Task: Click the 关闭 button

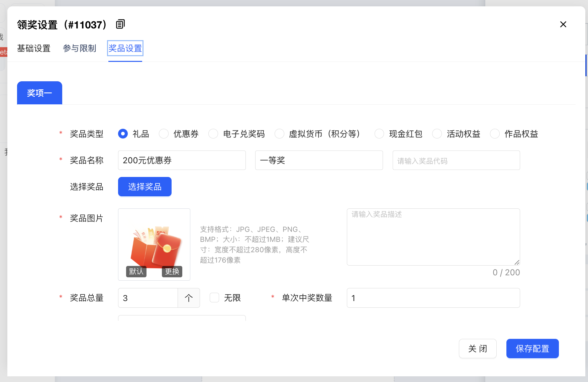Action: 477,349
